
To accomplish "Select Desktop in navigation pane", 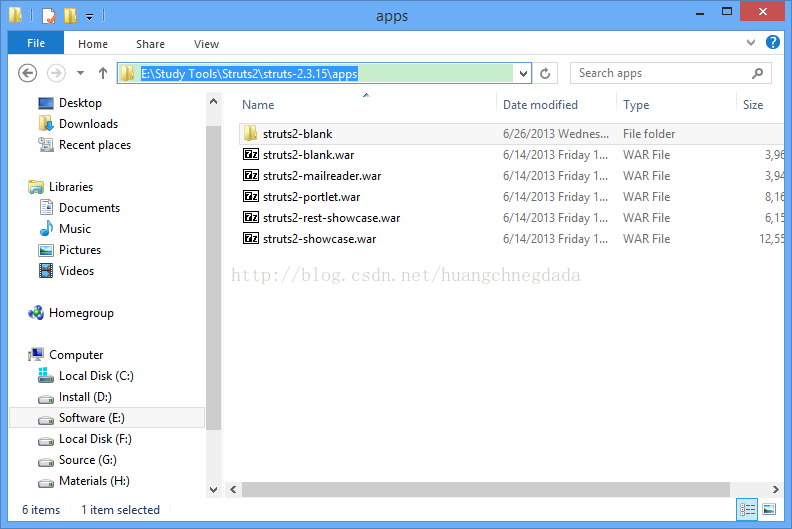I will click(x=80, y=103).
